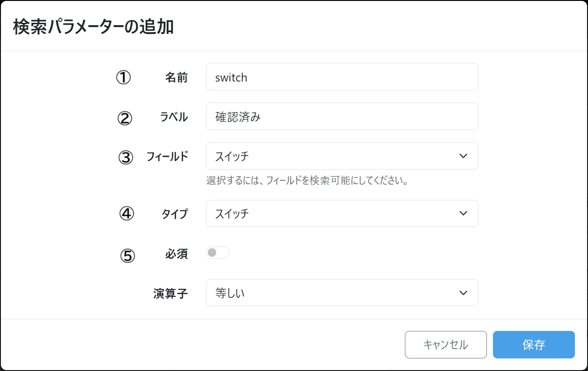588x371 pixels.
Task: Click the 必須 label text
Action: click(x=177, y=254)
